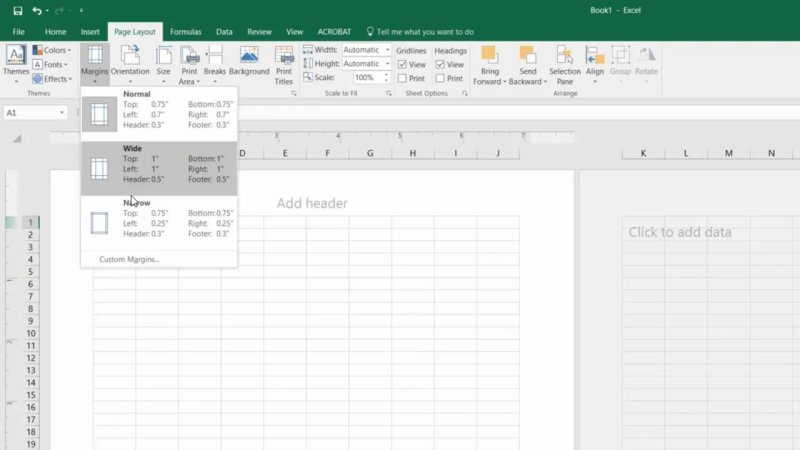Select row 15 header
The height and width of the screenshot is (450, 800).
pos(31,395)
